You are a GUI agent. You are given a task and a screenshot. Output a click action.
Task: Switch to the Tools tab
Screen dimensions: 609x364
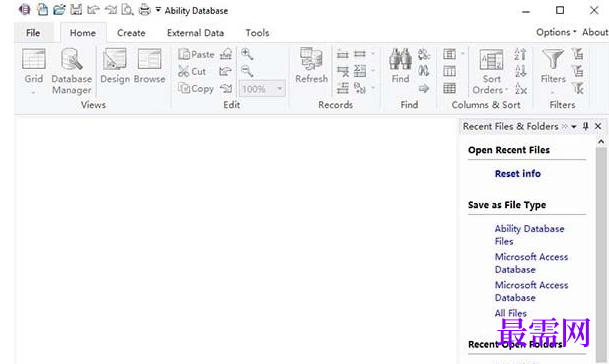(257, 33)
